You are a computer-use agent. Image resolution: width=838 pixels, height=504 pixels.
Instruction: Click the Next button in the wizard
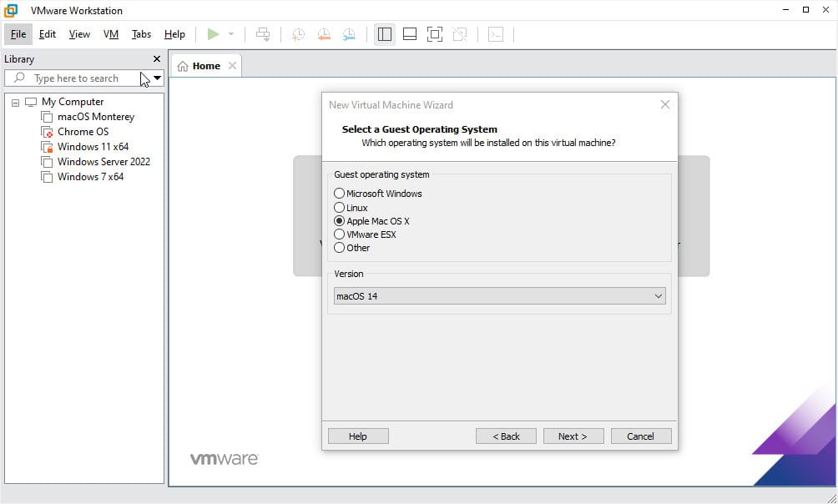(573, 436)
